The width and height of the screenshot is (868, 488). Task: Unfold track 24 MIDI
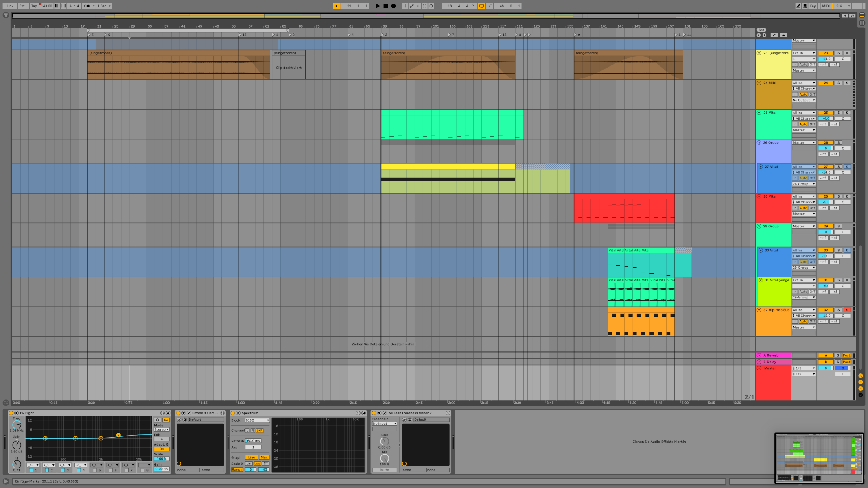[x=759, y=83]
